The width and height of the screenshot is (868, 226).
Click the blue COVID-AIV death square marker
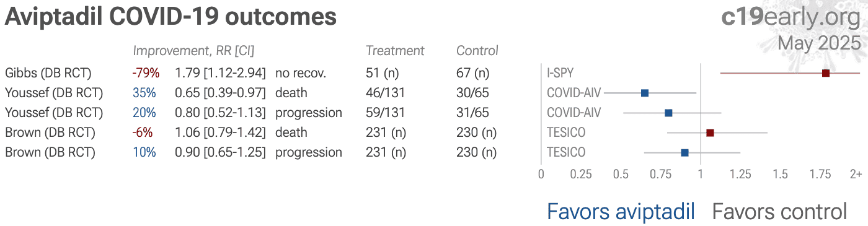point(645,93)
